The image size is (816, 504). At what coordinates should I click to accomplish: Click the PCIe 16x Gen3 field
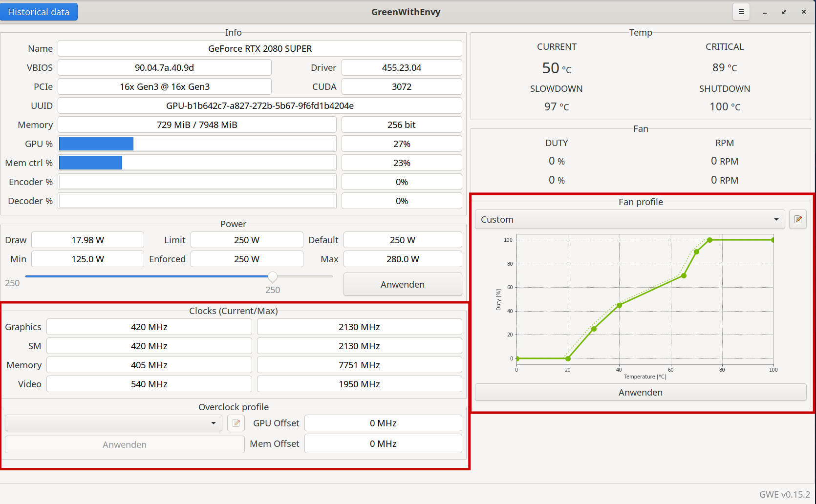(x=165, y=86)
